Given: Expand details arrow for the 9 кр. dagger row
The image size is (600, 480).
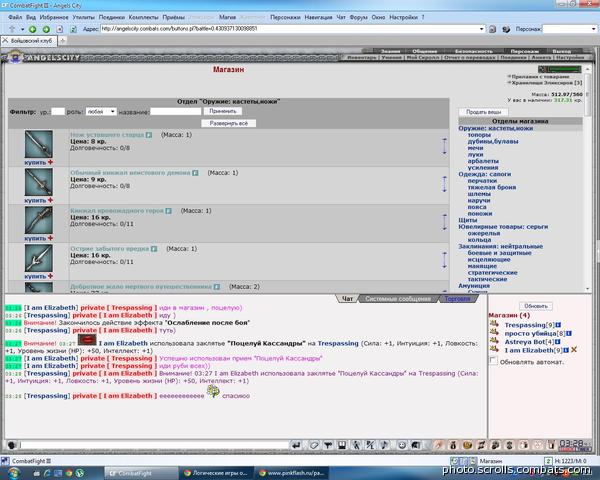Looking at the screenshot, I should (444, 184).
